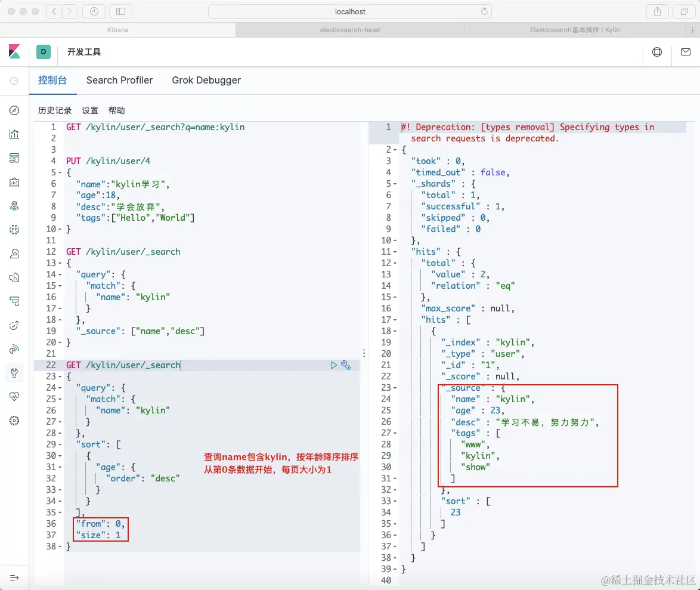The image size is (700, 590).
Task: Run request with the play triangle icon
Action: click(333, 365)
